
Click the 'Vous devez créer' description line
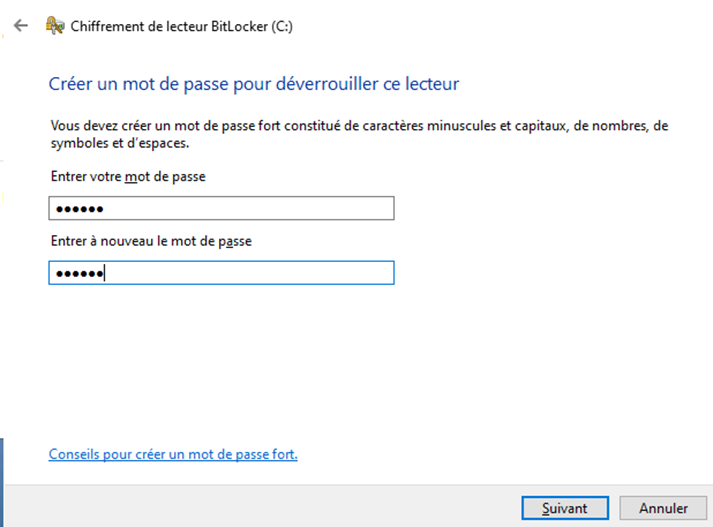[x=359, y=125]
